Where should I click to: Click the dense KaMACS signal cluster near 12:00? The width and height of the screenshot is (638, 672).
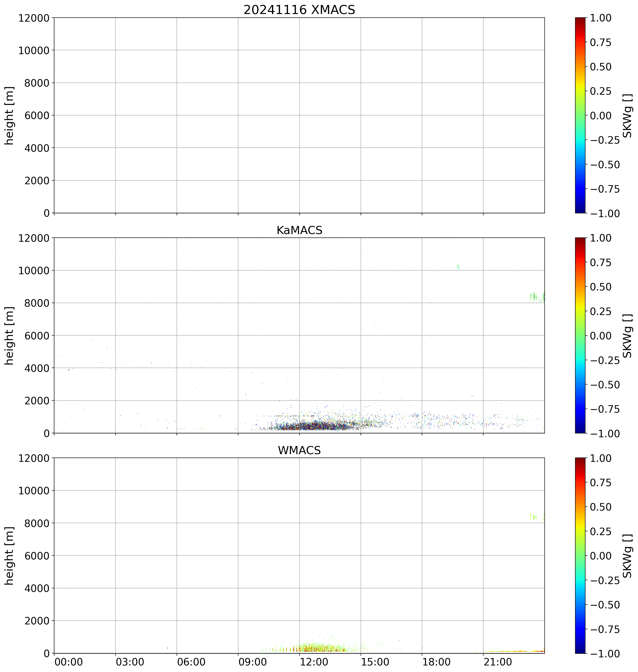313,426
